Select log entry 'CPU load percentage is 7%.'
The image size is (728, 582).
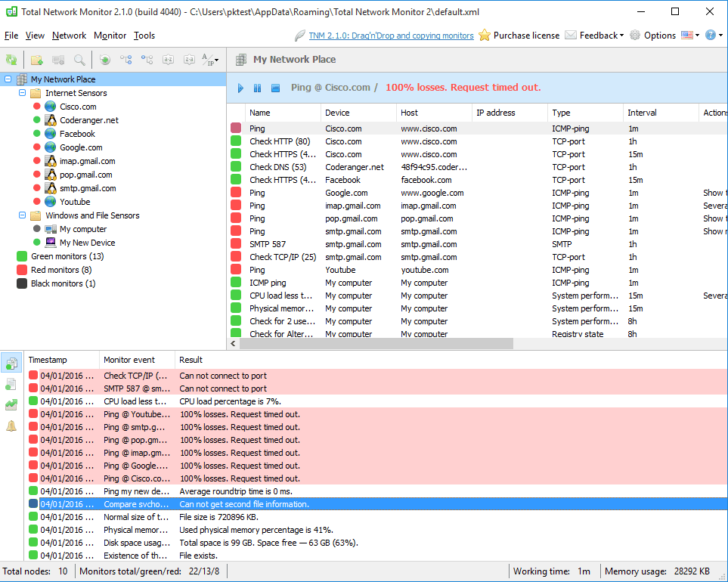click(376, 401)
